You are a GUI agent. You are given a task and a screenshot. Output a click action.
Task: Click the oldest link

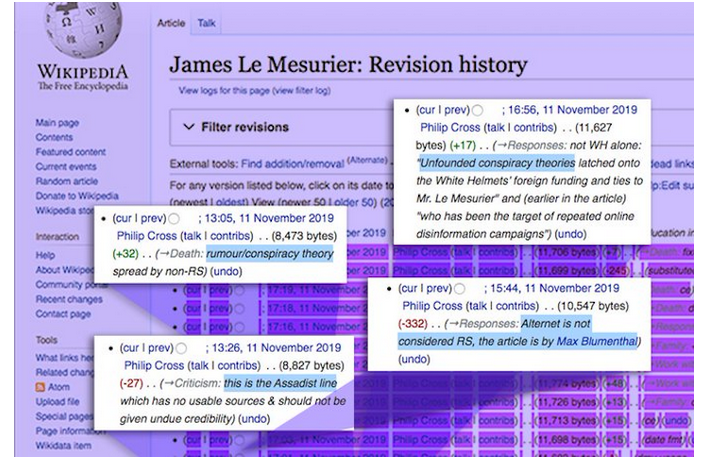pyautogui.click(x=231, y=202)
